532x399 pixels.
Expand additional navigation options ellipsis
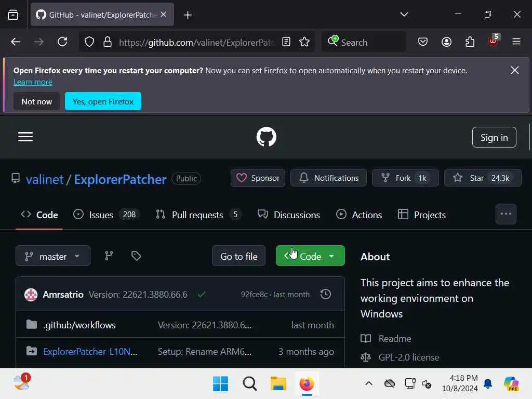coord(506,214)
